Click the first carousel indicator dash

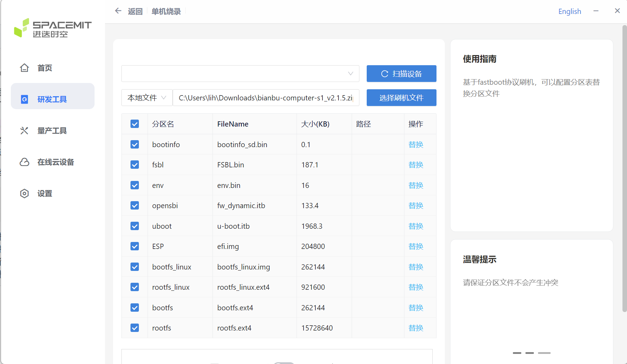pos(517,353)
